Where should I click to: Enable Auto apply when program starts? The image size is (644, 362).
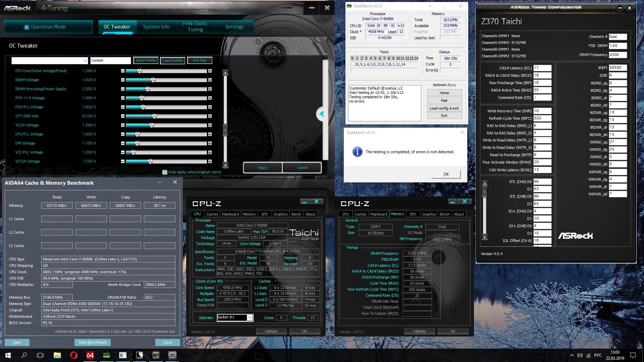165,172
